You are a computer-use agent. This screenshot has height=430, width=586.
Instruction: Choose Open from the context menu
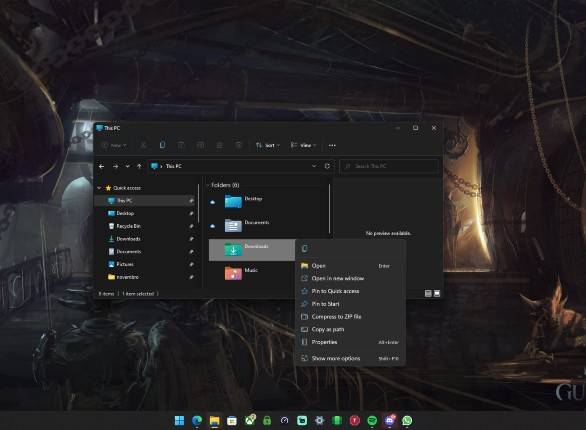tap(351, 266)
